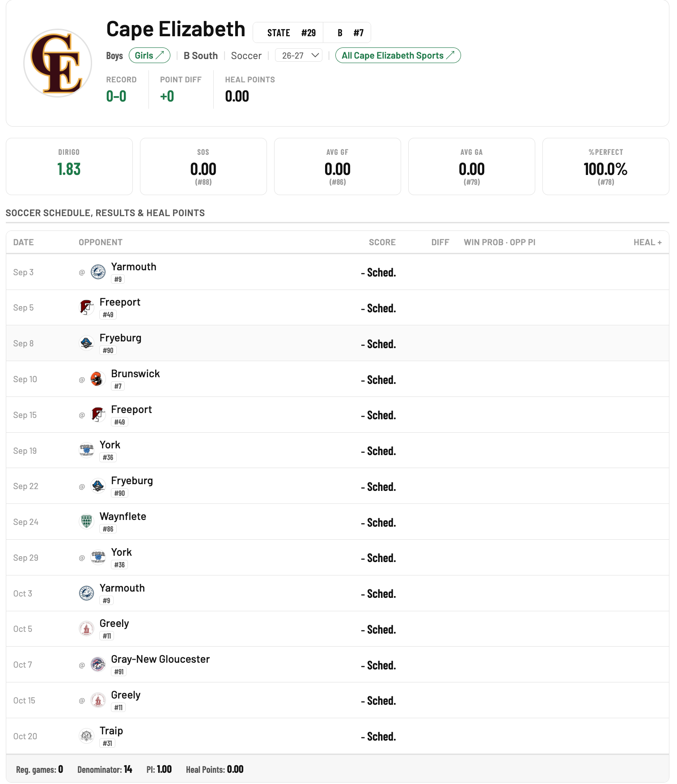Select the Boys team option

[114, 55]
